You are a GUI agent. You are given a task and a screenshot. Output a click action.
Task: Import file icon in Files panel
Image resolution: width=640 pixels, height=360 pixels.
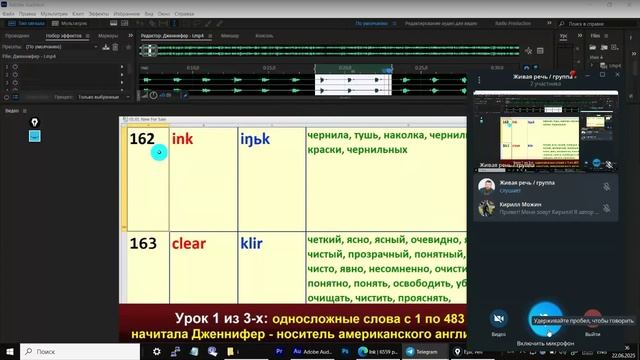604,47
